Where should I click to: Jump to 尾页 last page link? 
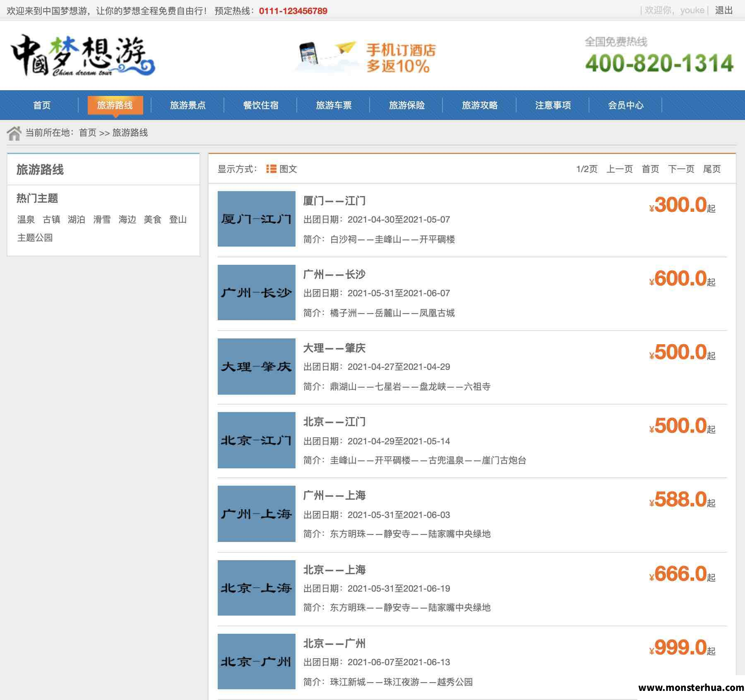712,169
